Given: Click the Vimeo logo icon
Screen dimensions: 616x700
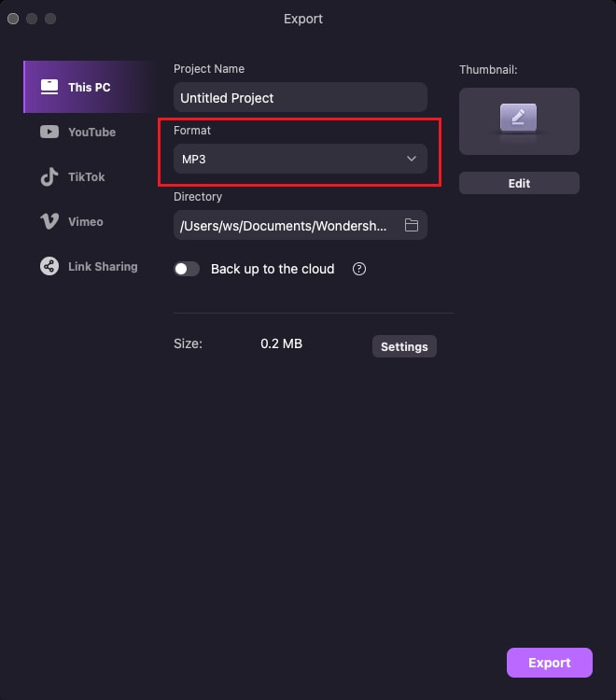Looking at the screenshot, I should (x=49, y=221).
